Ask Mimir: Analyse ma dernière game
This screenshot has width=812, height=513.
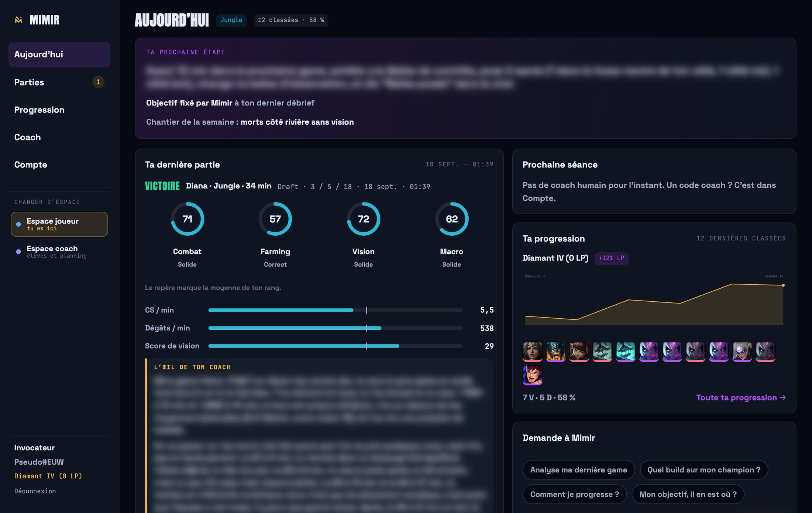(x=578, y=470)
